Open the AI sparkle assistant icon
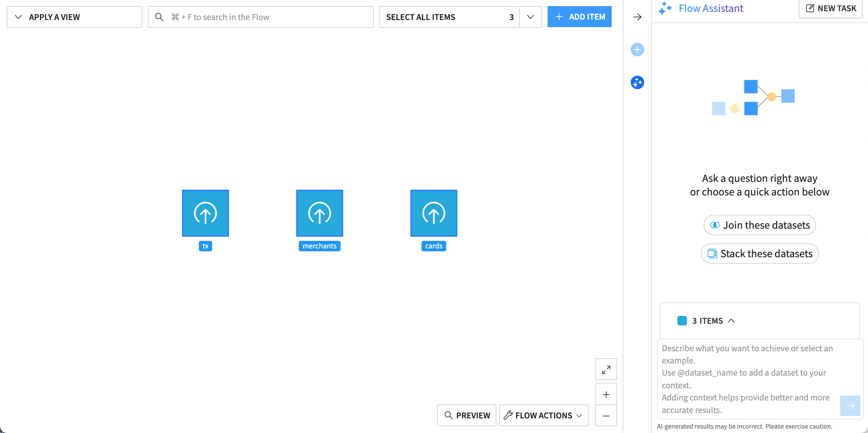 pos(637,82)
